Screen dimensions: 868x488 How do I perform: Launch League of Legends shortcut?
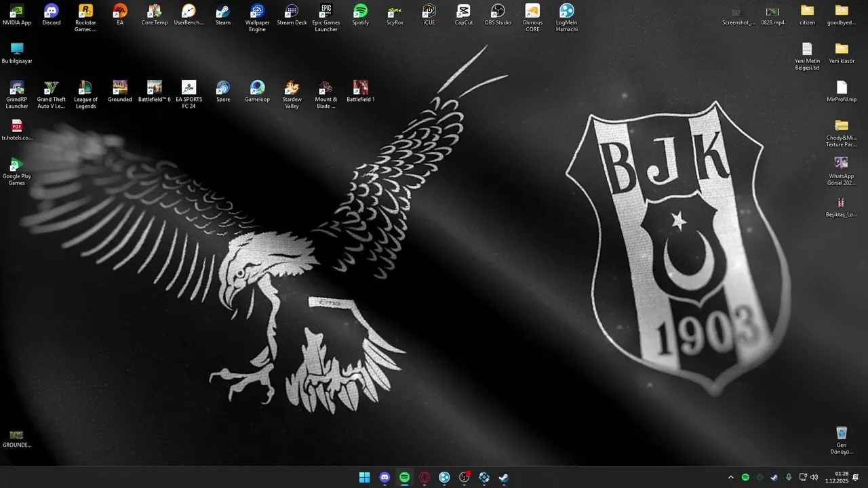click(85, 95)
